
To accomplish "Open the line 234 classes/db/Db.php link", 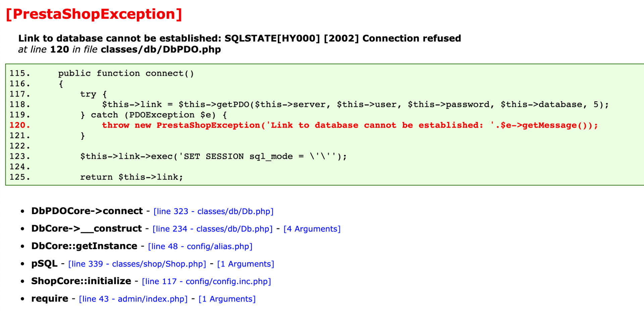I will (212, 229).
